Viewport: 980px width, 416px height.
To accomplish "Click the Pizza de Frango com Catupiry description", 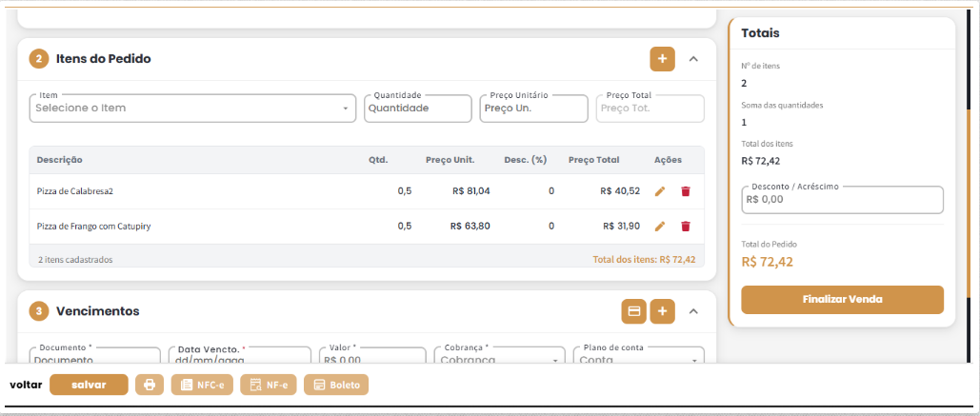I will coord(93,227).
